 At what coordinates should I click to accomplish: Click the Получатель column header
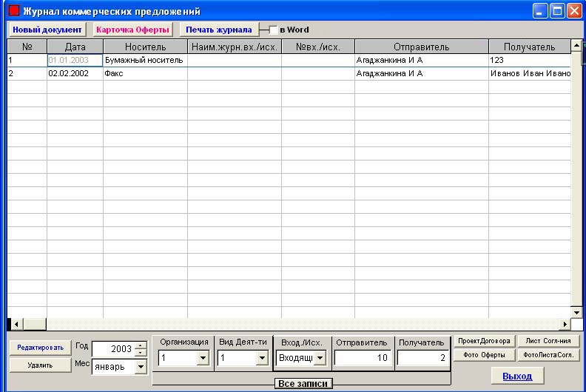(530, 47)
